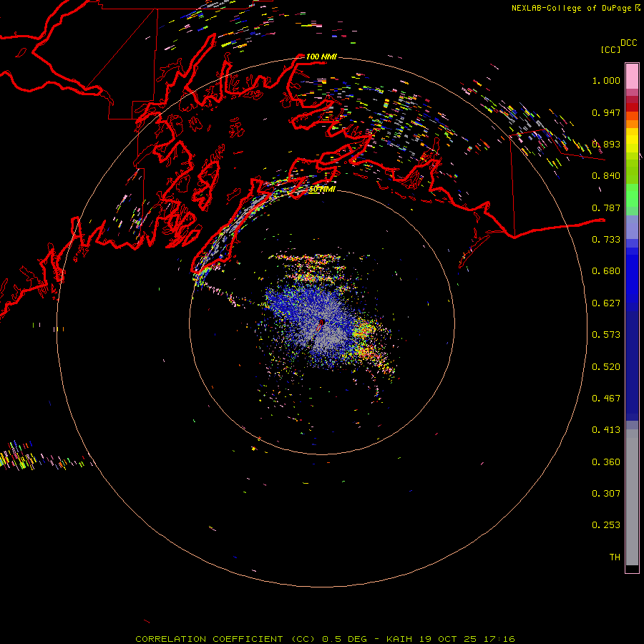This screenshot has height=644, width=644.
Task: Click the TH threshold label
Action: (x=615, y=557)
